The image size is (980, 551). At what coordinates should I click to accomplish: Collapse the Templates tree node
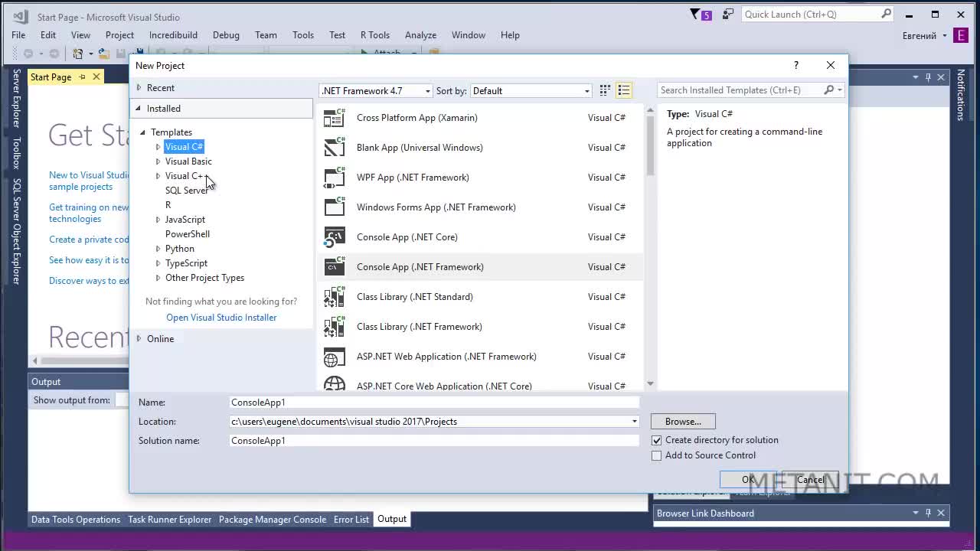coord(142,132)
